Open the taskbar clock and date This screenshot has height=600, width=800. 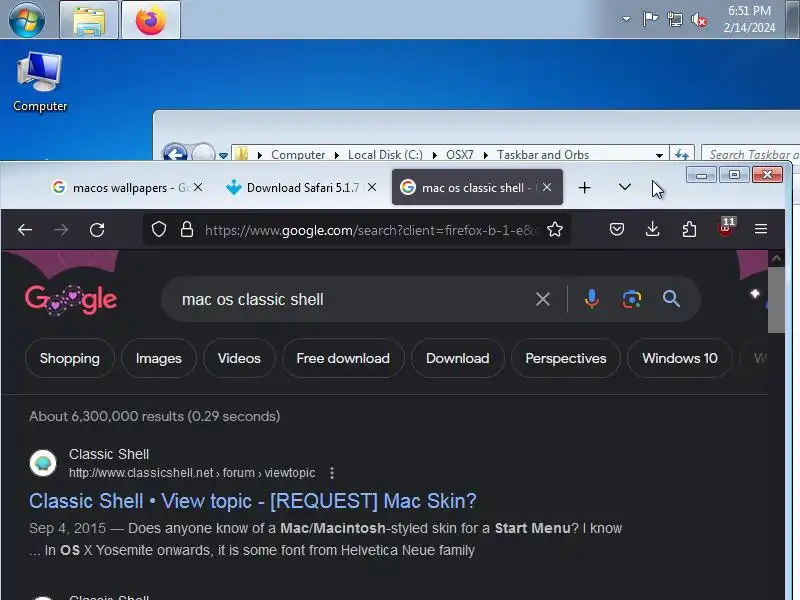pos(749,19)
